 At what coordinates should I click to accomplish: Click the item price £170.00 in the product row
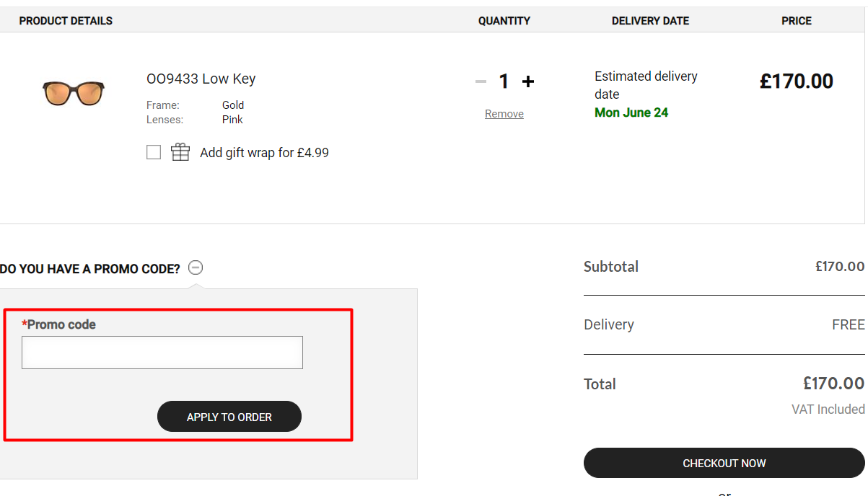click(796, 81)
